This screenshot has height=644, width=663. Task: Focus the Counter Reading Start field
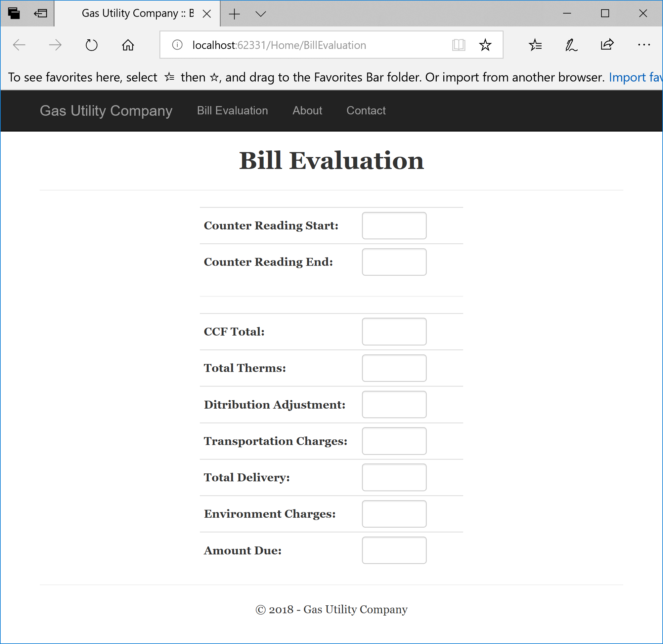tap(394, 225)
